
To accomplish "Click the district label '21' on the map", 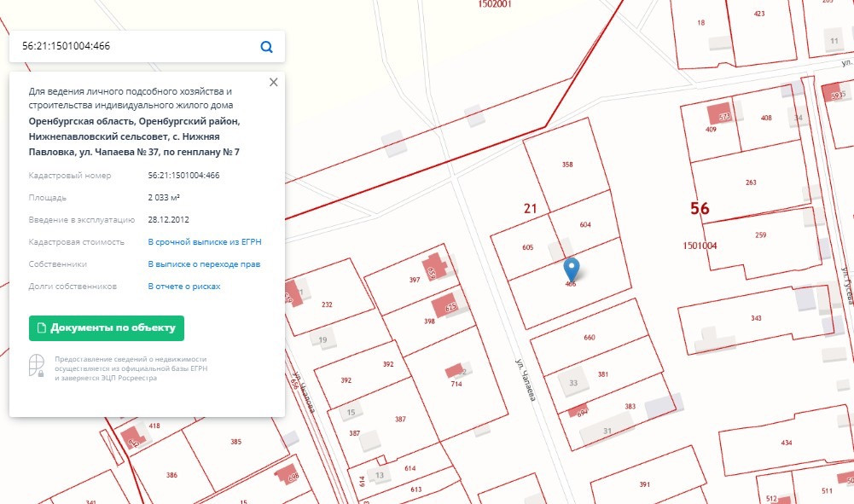I will (531, 208).
